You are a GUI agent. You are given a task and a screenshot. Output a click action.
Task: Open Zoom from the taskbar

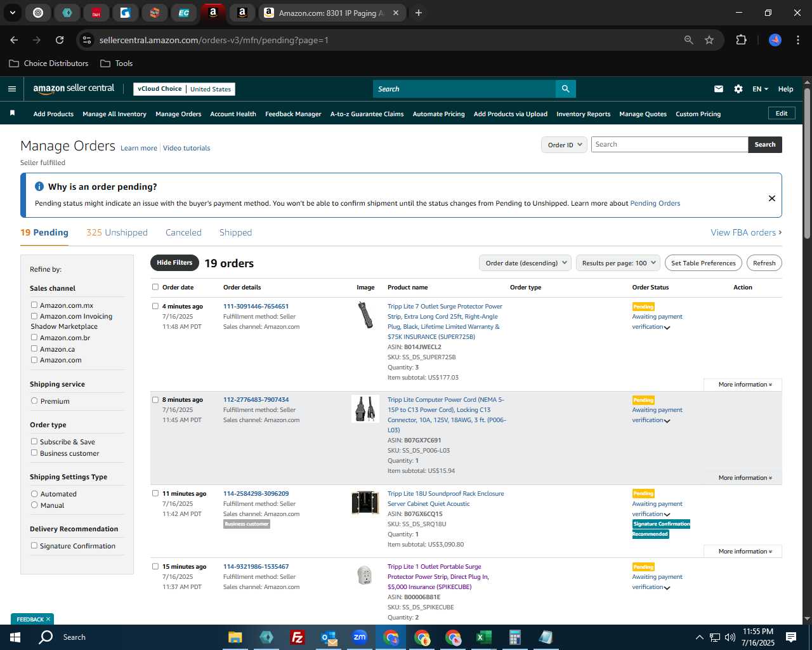point(360,637)
